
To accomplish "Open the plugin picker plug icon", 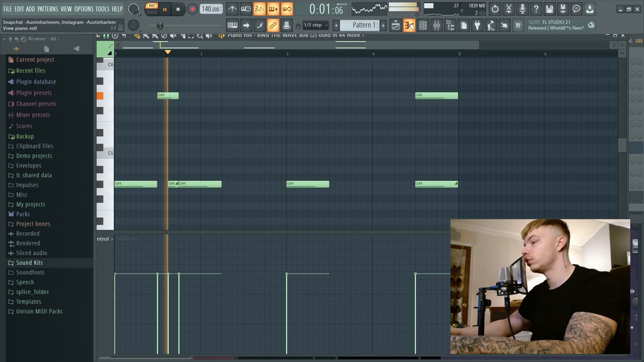I will 477,25.
